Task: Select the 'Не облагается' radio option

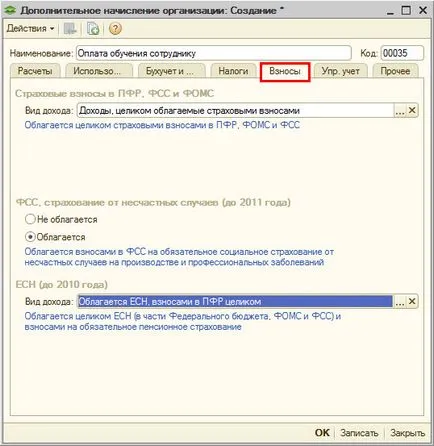Action: point(30,219)
